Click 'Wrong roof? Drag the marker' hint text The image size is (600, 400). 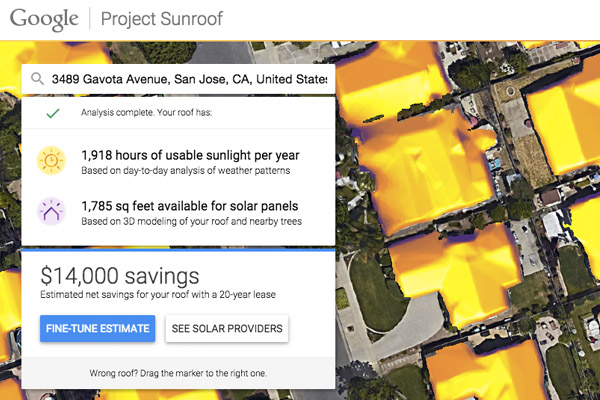[178, 373]
